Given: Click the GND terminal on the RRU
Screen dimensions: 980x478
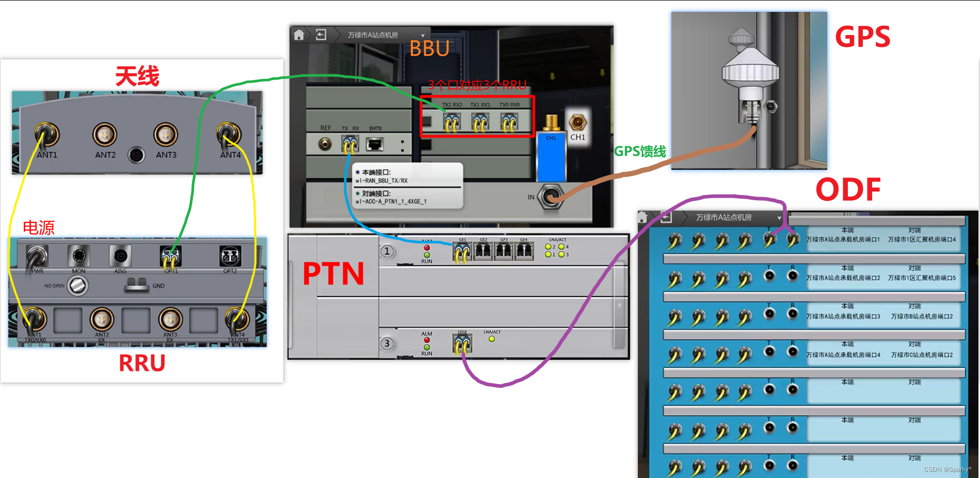Looking at the screenshot, I should click(x=137, y=284).
